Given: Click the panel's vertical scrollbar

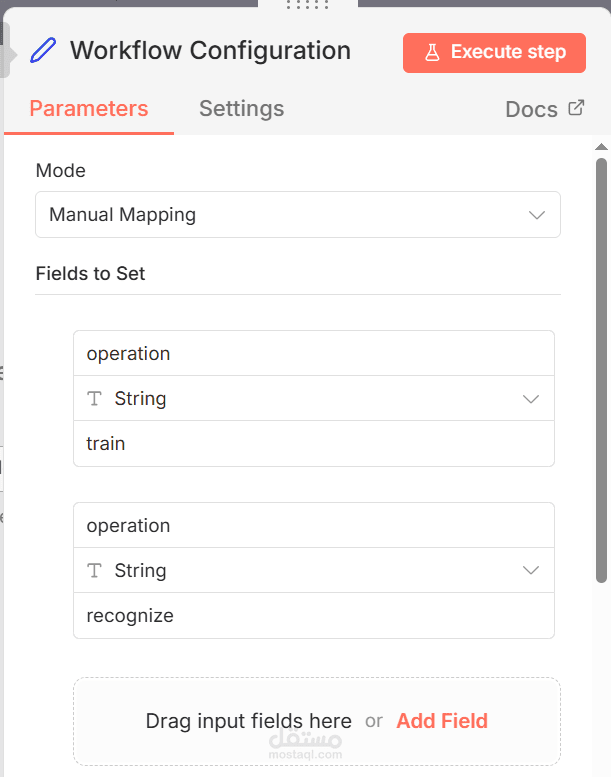Looking at the screenshot, I should tap(601, 370).
